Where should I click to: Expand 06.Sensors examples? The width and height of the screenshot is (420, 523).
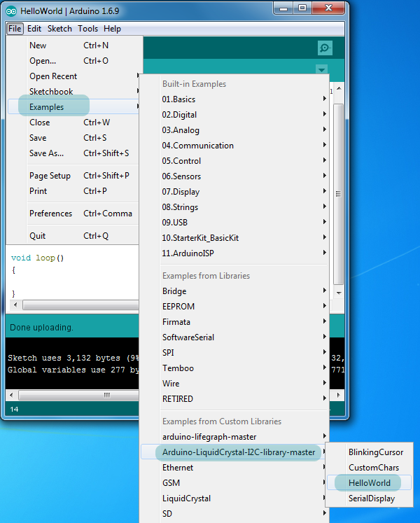click(234, 176)
